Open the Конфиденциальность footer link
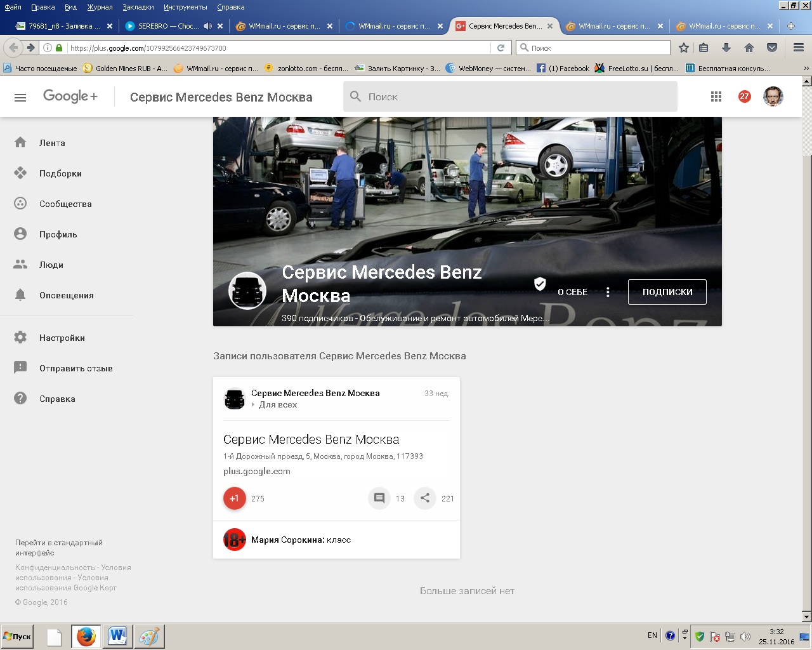The image size is (812, 650). click(55, 567)
